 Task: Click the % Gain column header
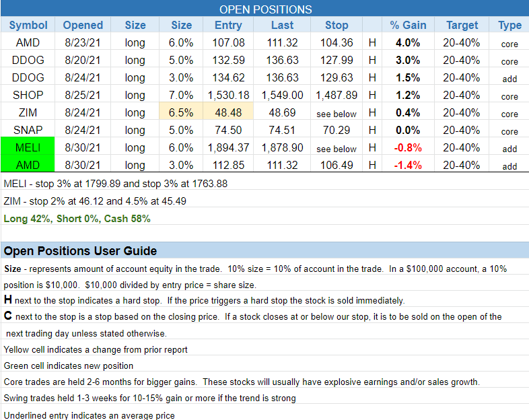coord(408,25)
